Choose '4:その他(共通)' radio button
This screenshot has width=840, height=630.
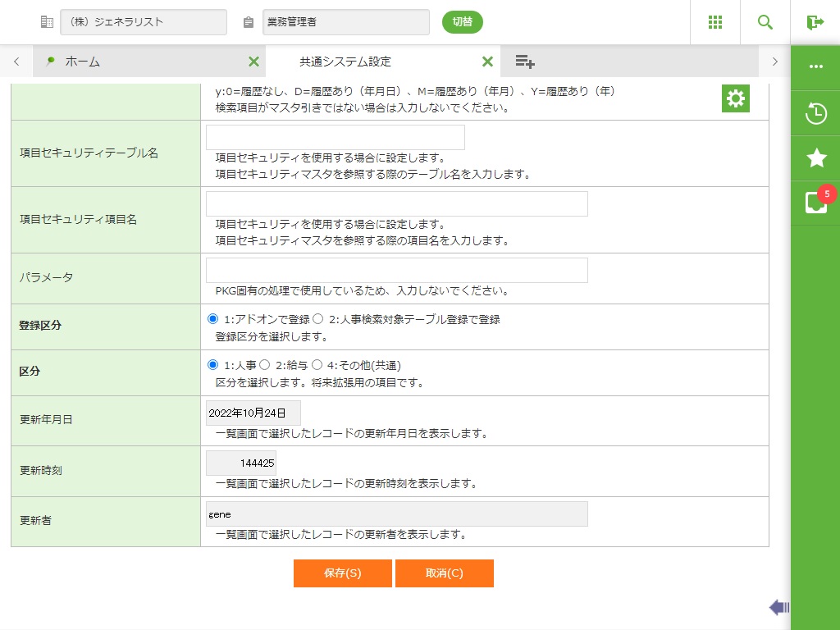click(x=317, y=365)
